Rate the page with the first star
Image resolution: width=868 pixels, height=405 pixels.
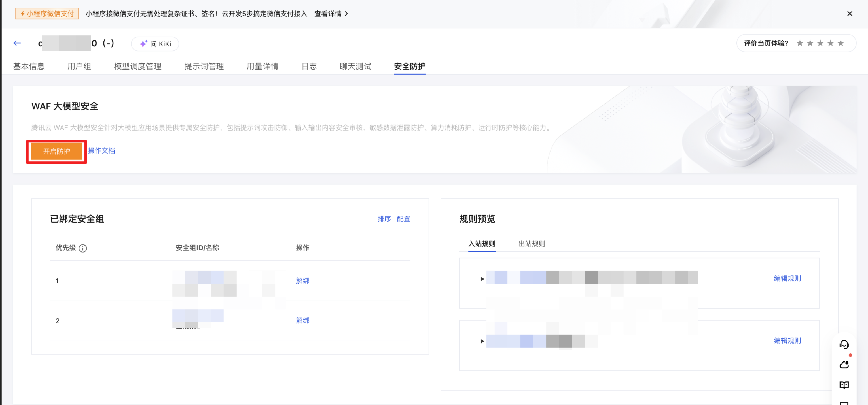point(800,43)
